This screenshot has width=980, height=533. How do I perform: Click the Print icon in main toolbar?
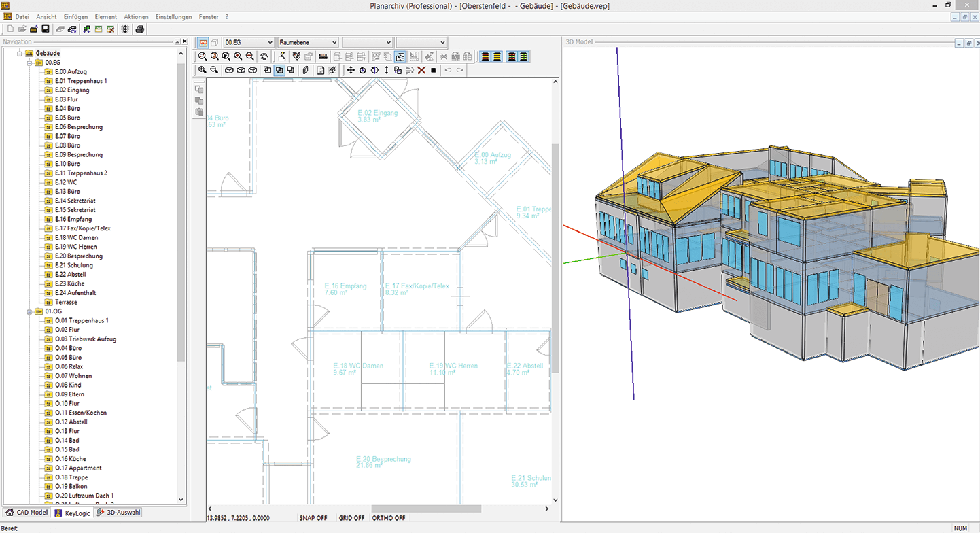(139, 29)
